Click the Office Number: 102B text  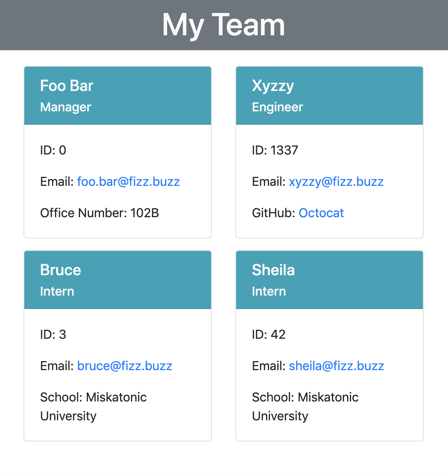[x=99, y=213]
